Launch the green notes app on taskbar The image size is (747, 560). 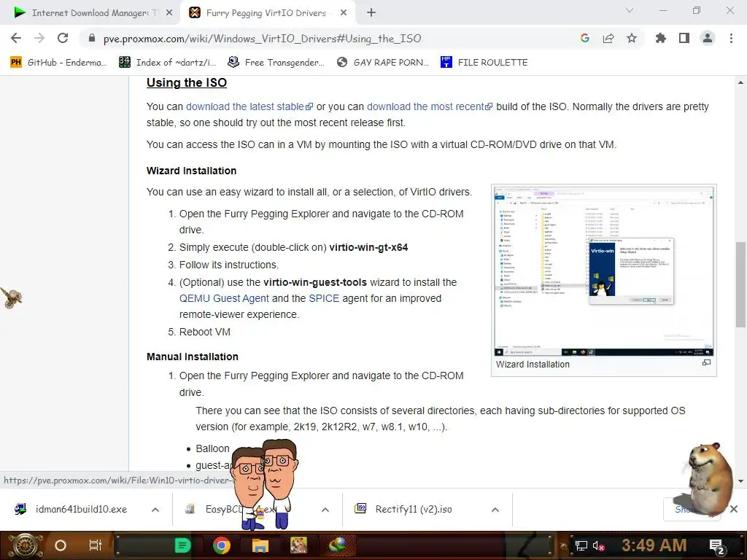(182, 545)
